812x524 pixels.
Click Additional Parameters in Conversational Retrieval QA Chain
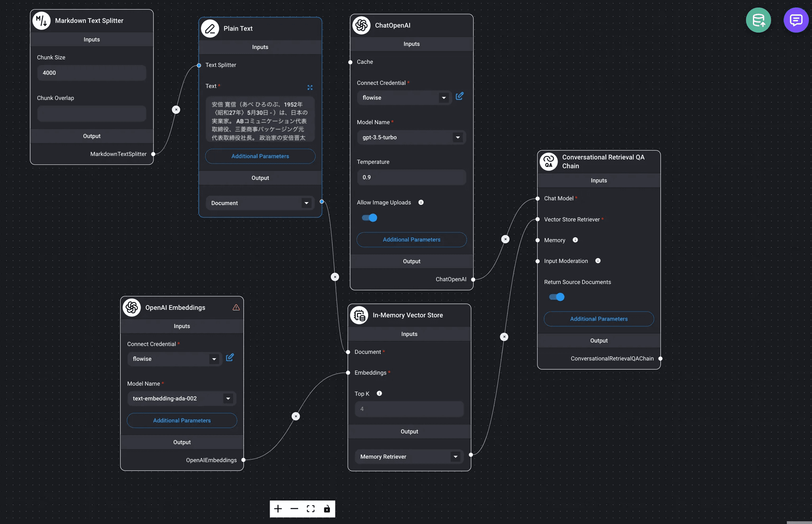coord(599,319)
